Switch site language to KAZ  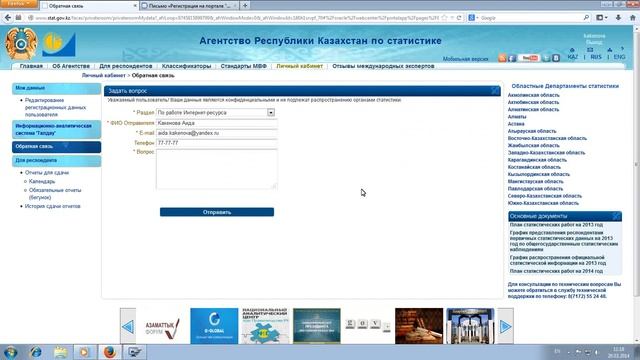(x=573, y=57)
